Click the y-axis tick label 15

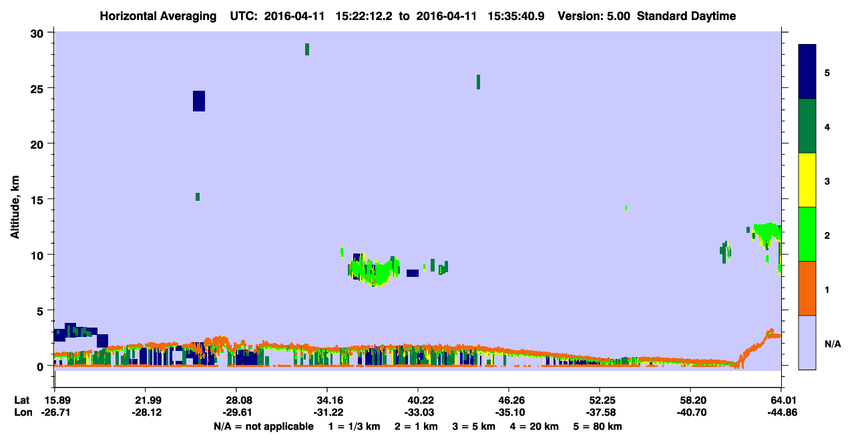[39, 199]
